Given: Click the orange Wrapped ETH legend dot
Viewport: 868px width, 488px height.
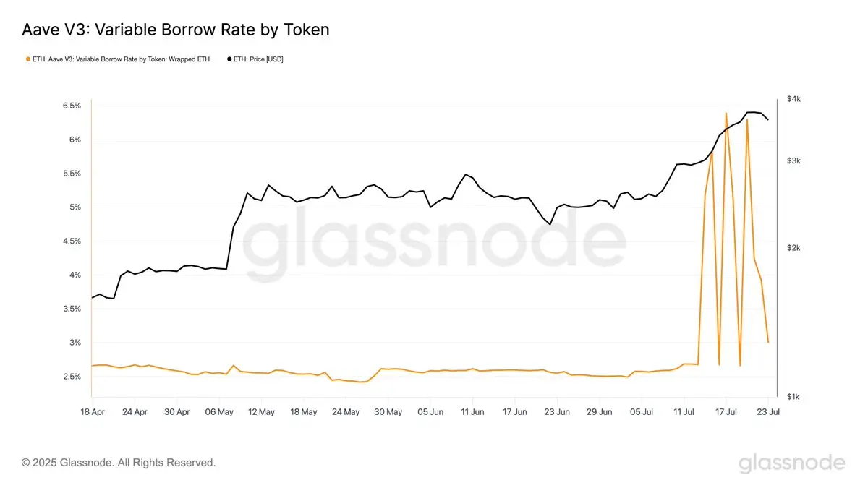Looking at the screenshot, I should [26, 59].
